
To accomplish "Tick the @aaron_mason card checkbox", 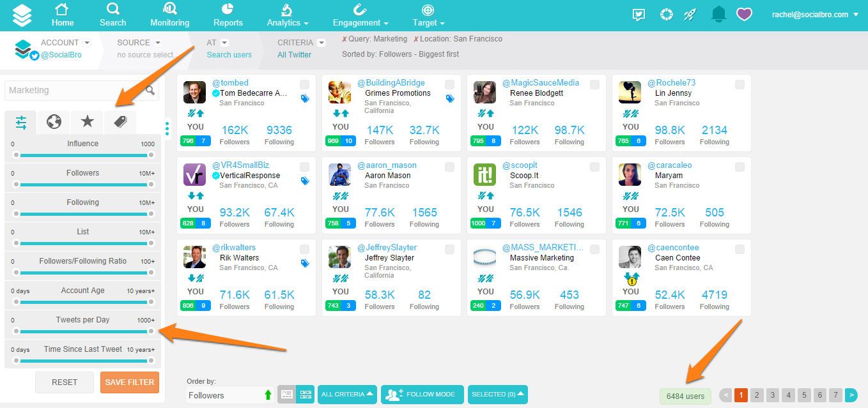I will tap(449, 167).
